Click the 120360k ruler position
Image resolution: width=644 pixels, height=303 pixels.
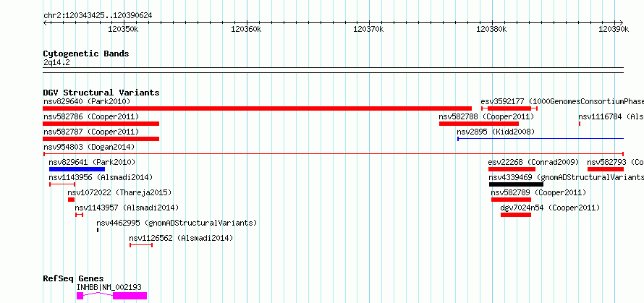coord(247,29)
